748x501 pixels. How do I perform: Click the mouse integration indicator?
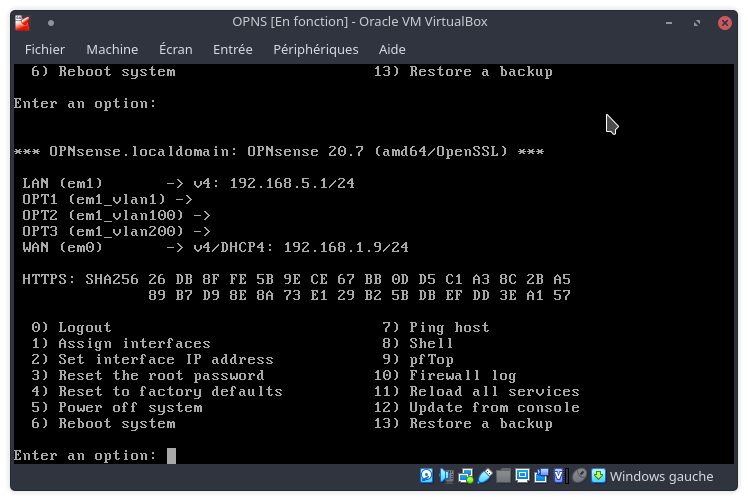pos(579,476)
